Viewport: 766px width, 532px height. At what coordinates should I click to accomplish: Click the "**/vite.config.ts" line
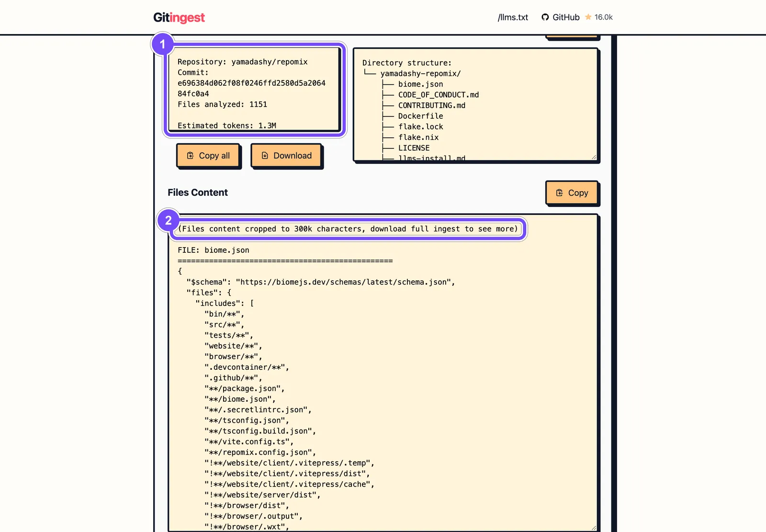coord(249,441)
